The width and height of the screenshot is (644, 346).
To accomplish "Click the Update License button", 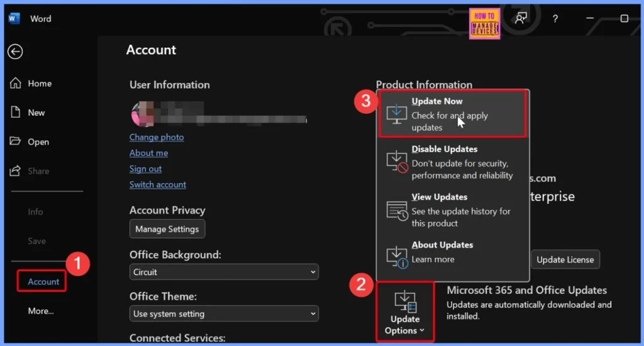I will [565, 260].
